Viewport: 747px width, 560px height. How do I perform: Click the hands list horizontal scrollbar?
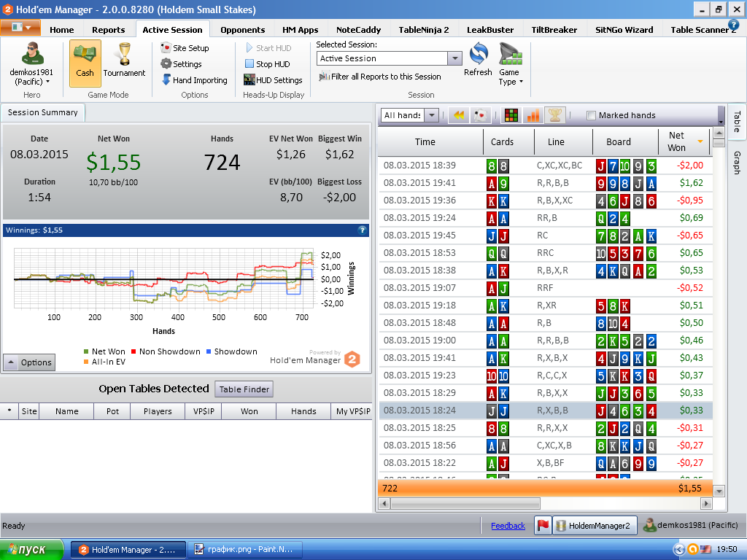465,503
